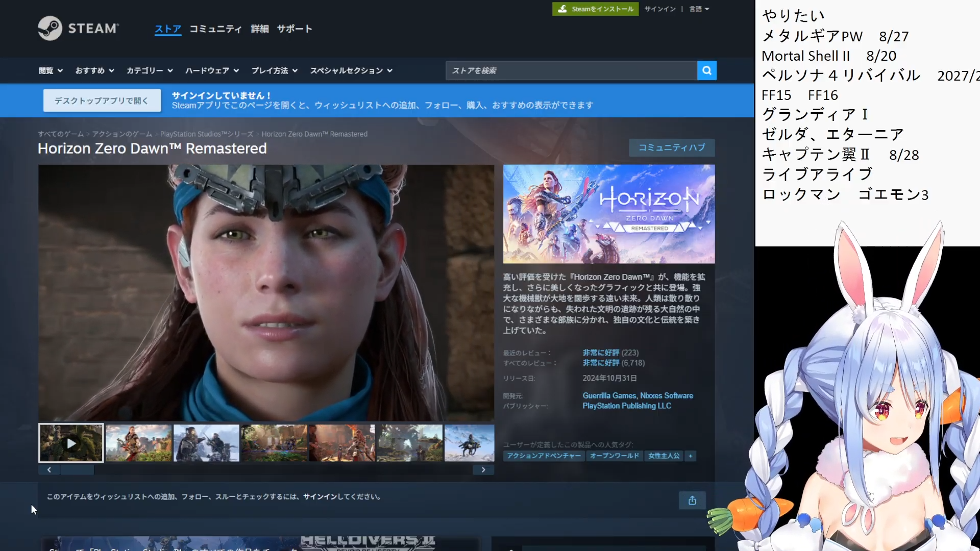Screen dimensions: 980x551
Task: Click the Helldivers II banner below
Action: click(260, 543)
